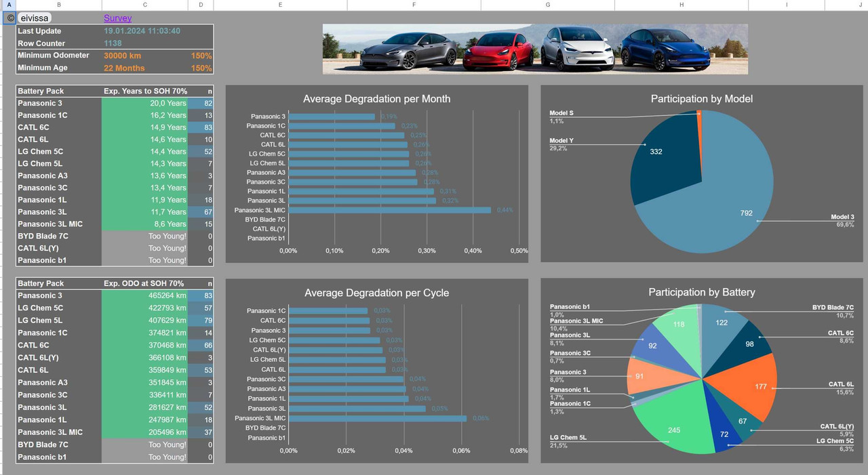Select the Row Counter value '1138'
The image size is (868, 475).
pyautogui.click(x=144, y=43)
